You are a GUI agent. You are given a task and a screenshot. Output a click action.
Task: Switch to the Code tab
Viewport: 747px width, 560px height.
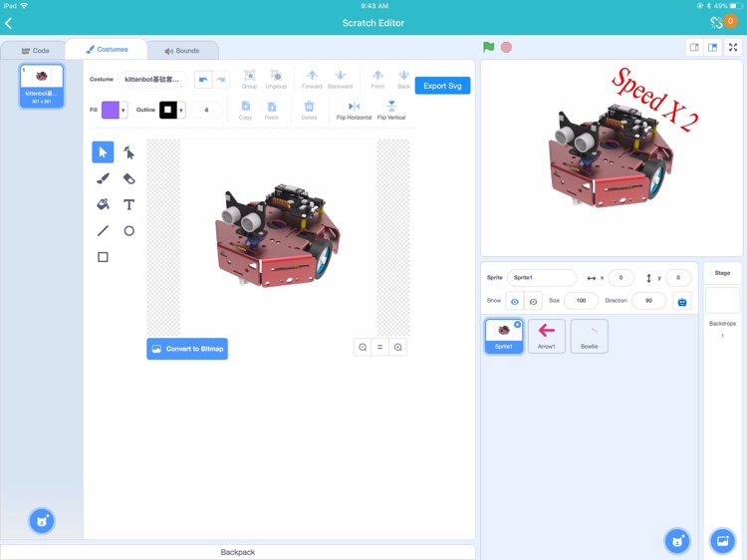(x=35, y=51)
